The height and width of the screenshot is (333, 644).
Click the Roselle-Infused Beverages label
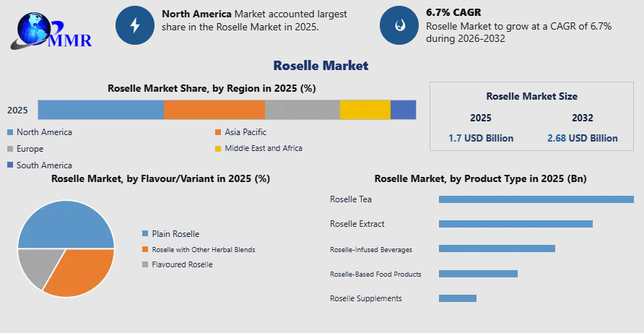click(371, 250)
